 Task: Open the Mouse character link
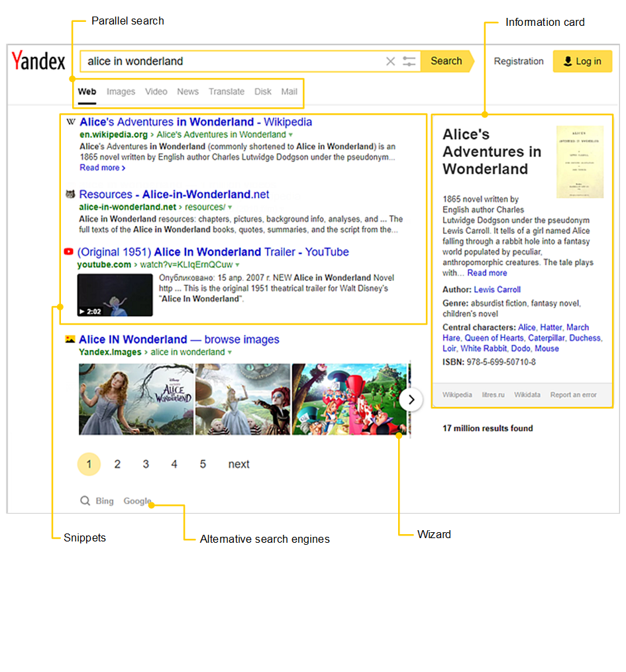coord(547,349)
